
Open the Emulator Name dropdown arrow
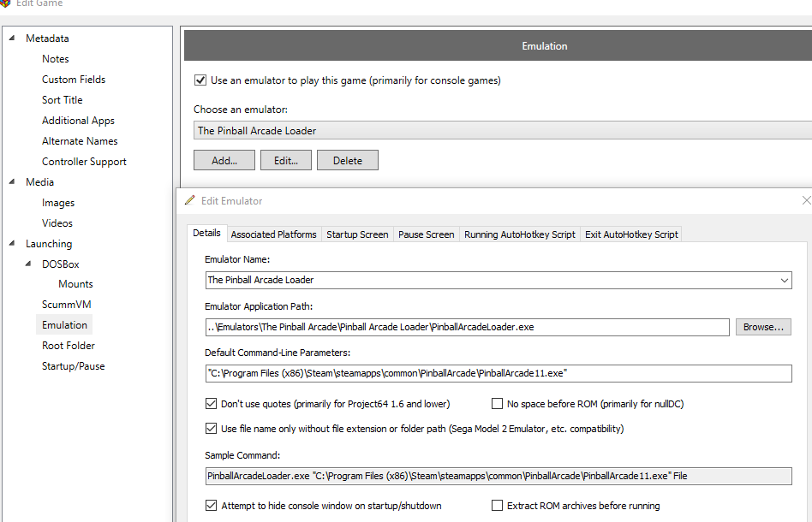point(784,281)
